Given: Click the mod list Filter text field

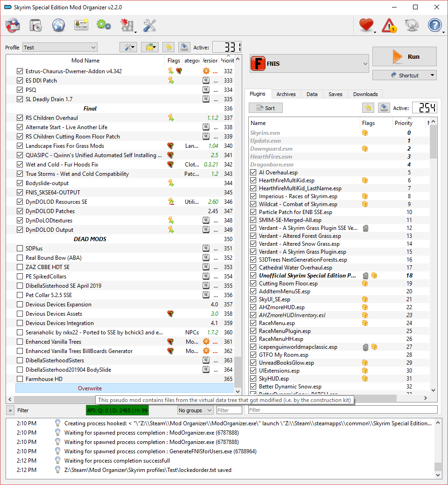Looking at the screenshot, I should pyautogui.click(x=229, y=410).
